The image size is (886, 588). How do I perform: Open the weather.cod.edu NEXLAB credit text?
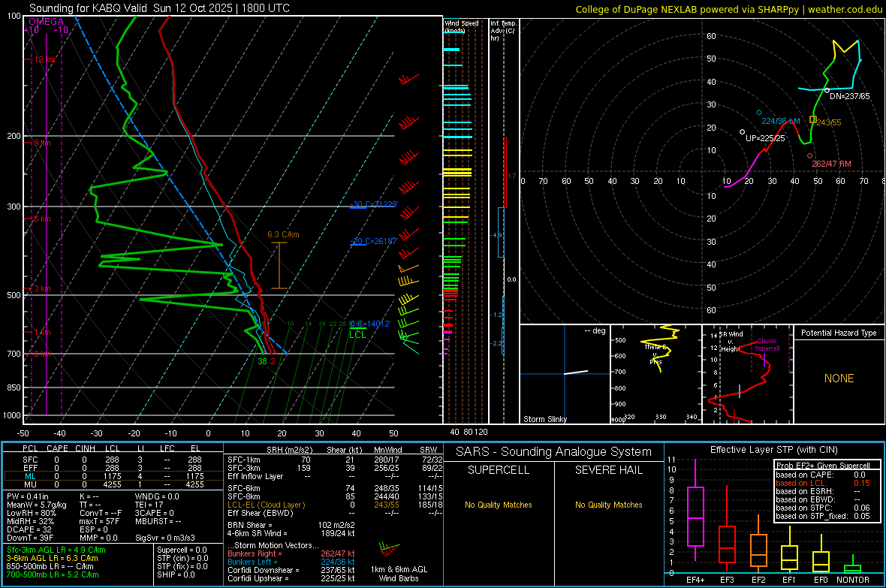point(729,9)
